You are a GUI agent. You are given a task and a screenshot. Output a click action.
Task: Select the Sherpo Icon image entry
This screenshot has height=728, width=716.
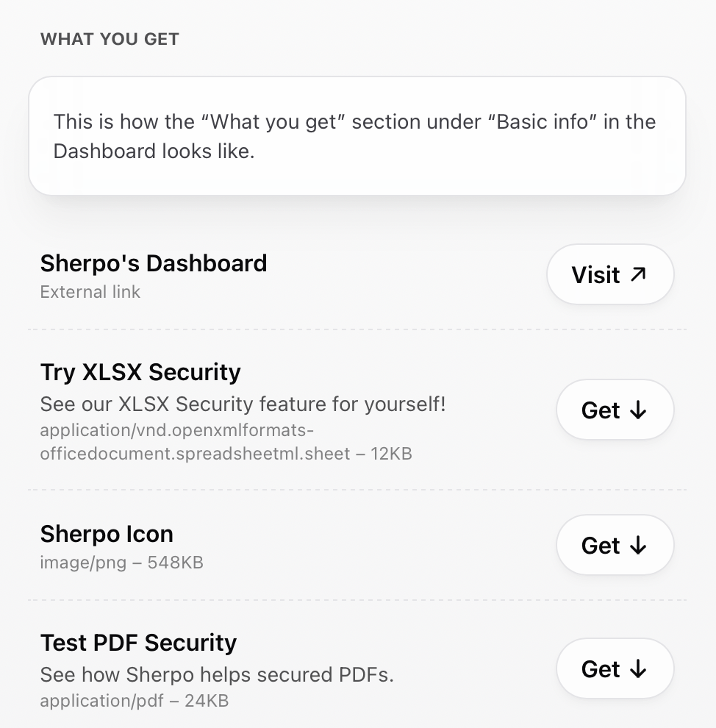click(107, 534)
